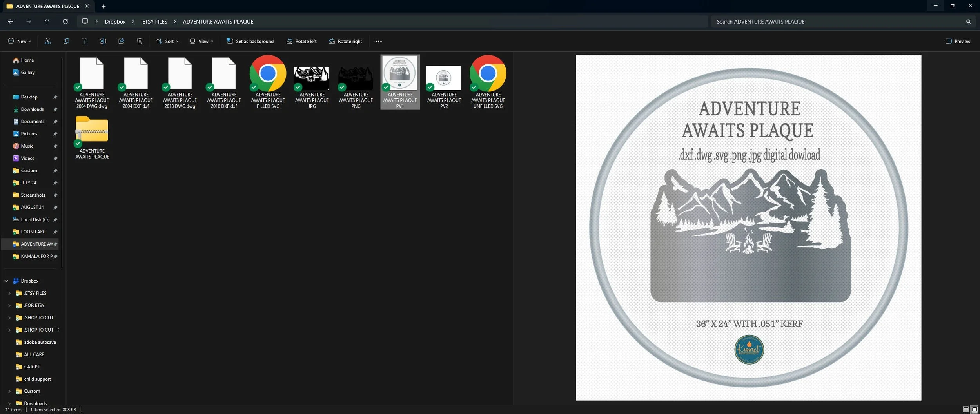The height and width of the screenshot is (414, 980).
Task: Select ADVENTURE AWAITS PLAQUE FILLED SVG Chrome file
Action: (268, 82)
